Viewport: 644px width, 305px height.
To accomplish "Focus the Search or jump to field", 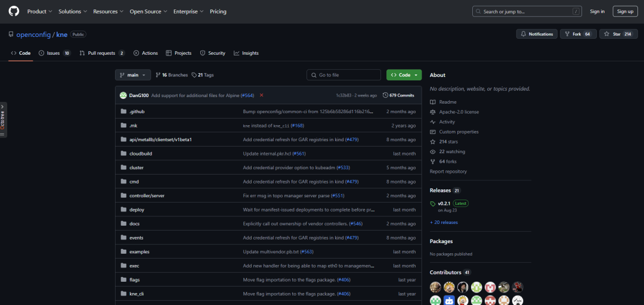I will point(527,11).
